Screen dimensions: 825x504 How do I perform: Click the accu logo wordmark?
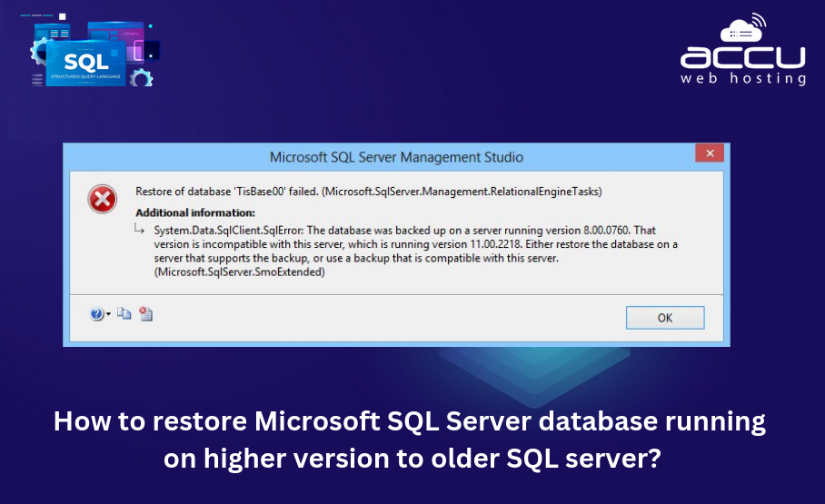coord(742,57)
